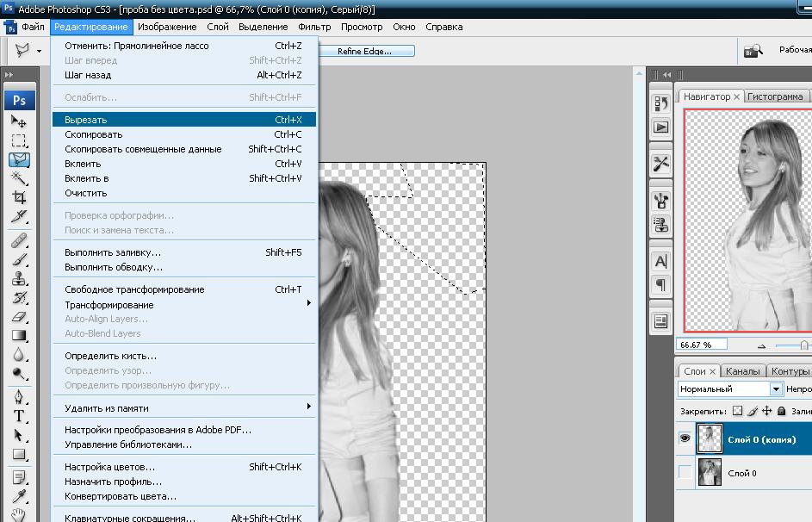Choose Выполнить заливку menu item

pos(183,252)
